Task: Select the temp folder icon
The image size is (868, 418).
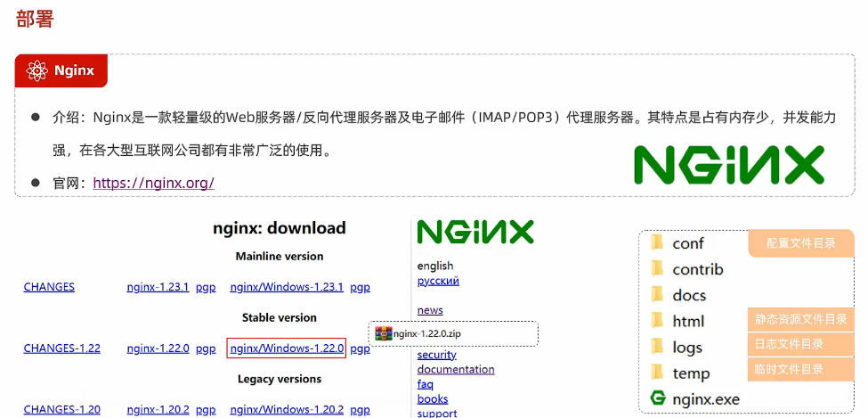Action: tap(657, 373)
